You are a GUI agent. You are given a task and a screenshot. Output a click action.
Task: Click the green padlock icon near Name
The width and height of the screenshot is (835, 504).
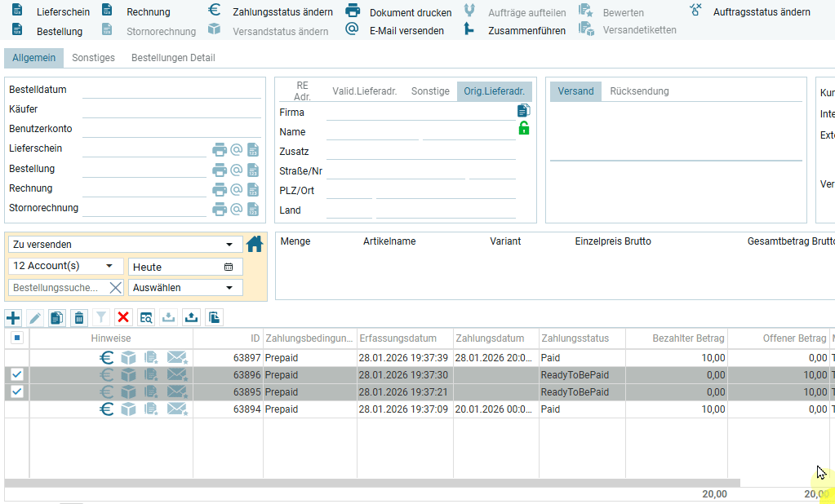523,128
